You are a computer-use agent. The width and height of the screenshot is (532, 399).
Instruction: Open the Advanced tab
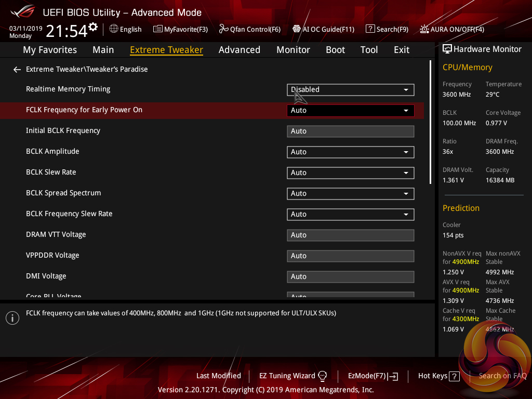[240, 50]
